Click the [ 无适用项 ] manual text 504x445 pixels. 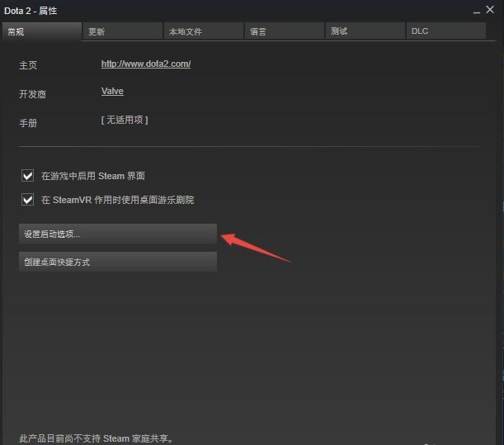tap(125, 120)
